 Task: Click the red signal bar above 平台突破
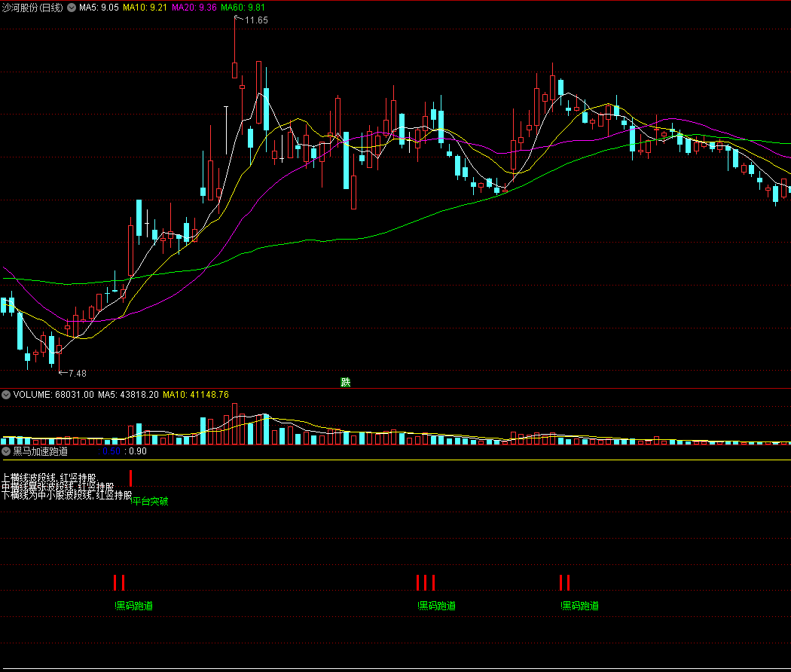(x=130, y=478)
